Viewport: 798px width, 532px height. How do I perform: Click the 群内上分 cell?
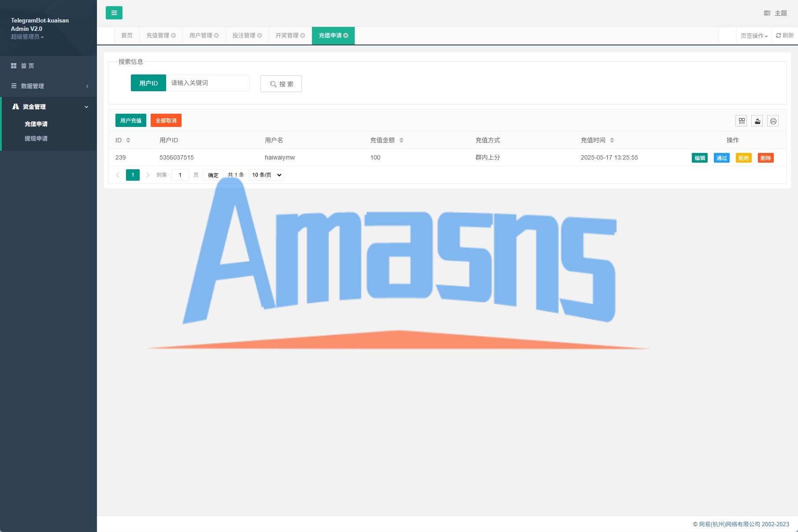488,157
